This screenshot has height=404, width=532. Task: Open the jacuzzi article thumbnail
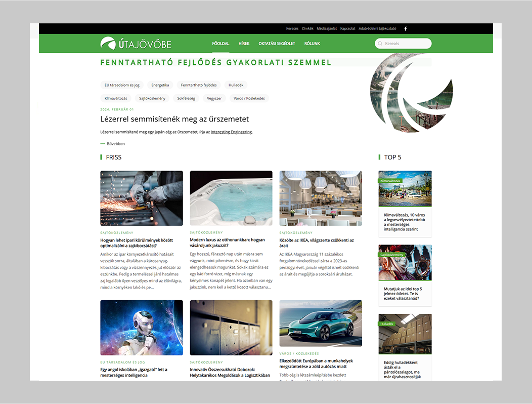tap(231, 198)
